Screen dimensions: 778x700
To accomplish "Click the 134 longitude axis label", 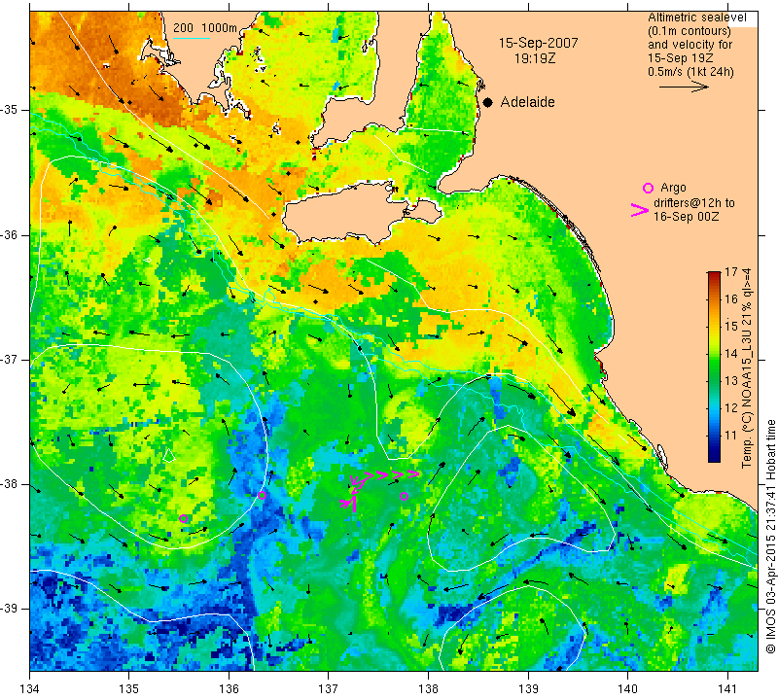I will [30, 688].
